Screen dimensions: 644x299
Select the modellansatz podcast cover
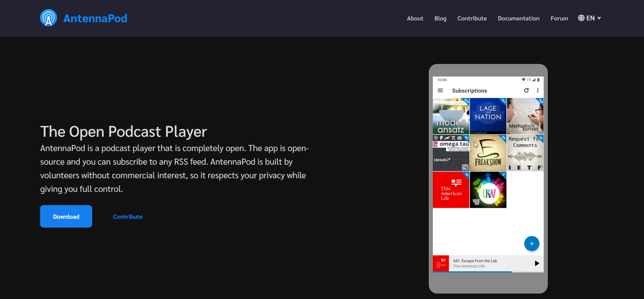451,116
